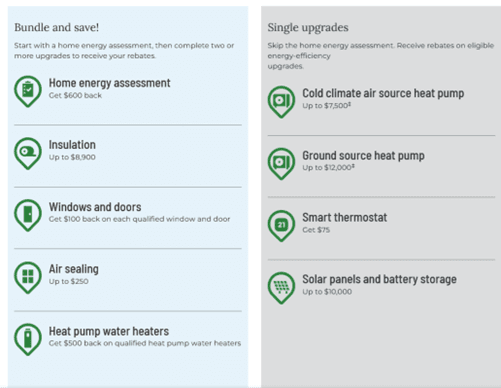This screenshot has width=501, height=388.
Task: Click the Heat pump water heaters icon
Action: 28,339
